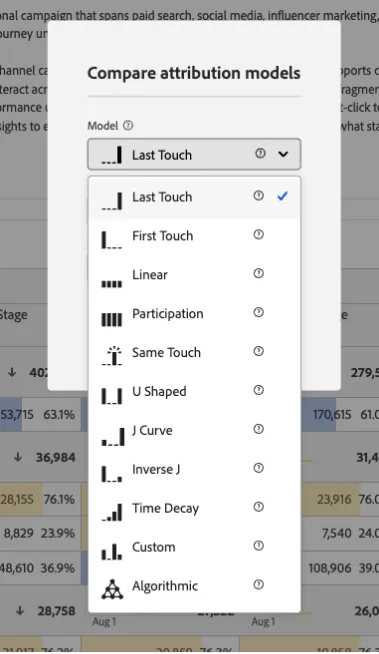The width and height of the screenshot is (379, 654).
Task: Show help for the Time Decay model
Action: pyautogui.click(x=259, y=507)
